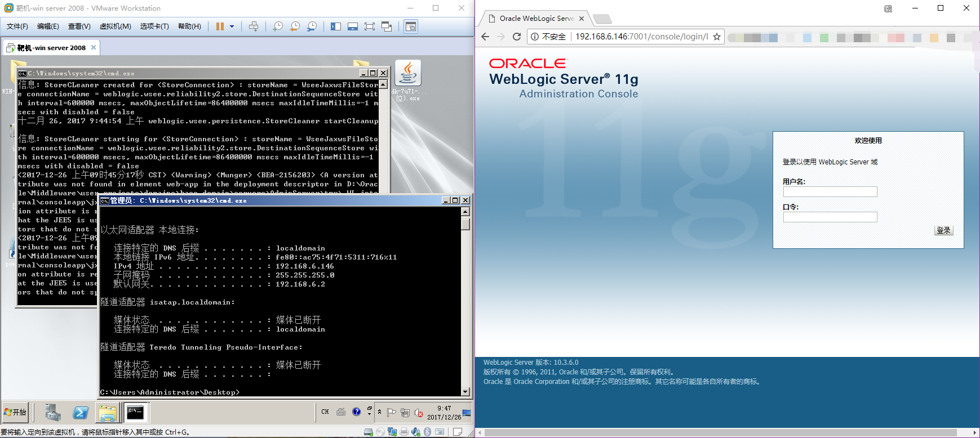Screen dimensions: 980x438
Task: Open Server Manager from guest taskbar
Action: [53, 413]
